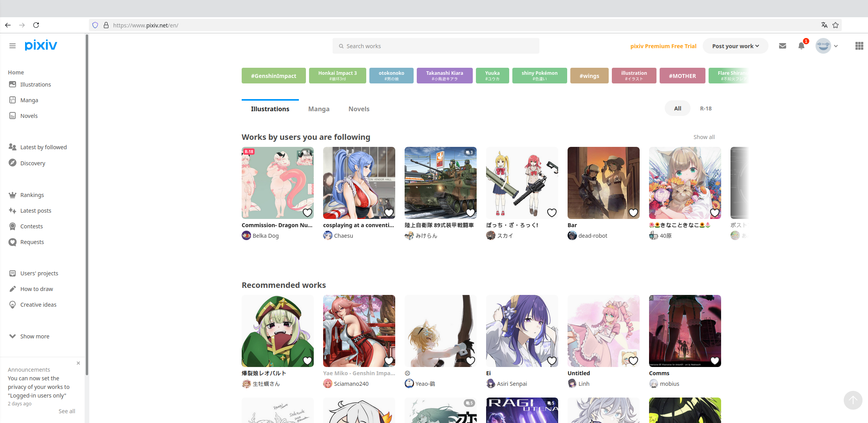The image size is (868, 423).
Task: Select the Honkai Impact 3 tag chip
Action: (338, 76)
